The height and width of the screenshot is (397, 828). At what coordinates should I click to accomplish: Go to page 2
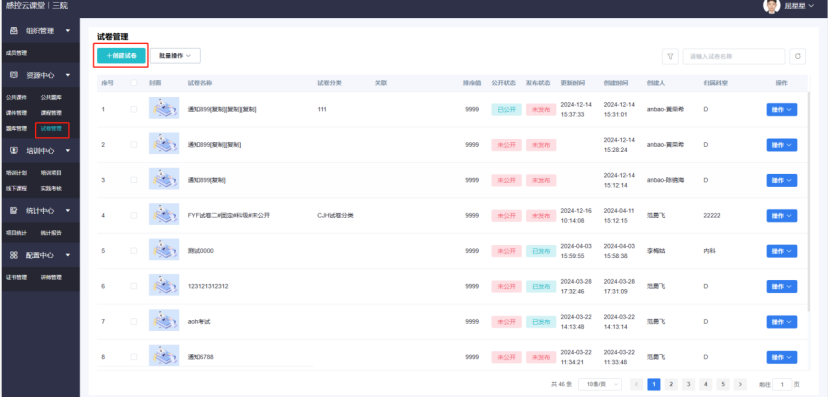[x=671, y=384]
